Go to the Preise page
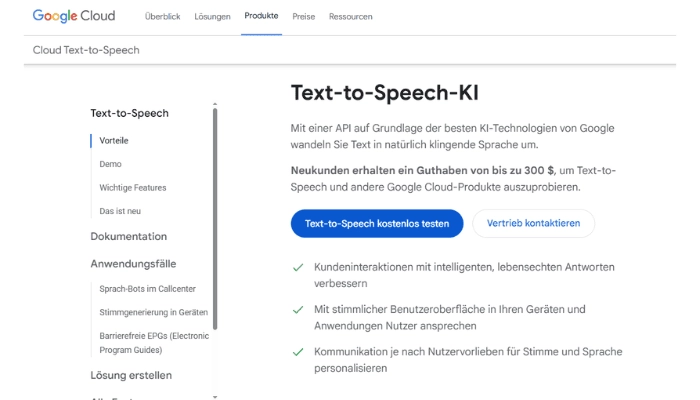This screenshot has height=400, width=700. [x=303, y=17]
